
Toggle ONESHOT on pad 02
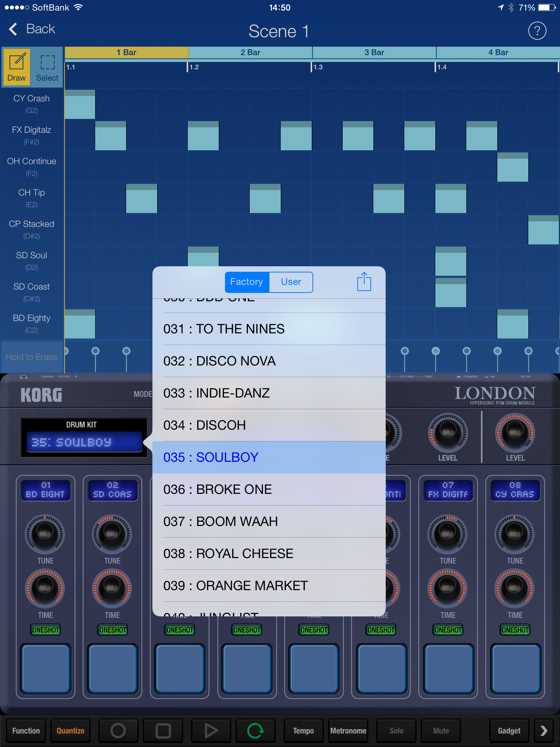click(x=113, y=630)
